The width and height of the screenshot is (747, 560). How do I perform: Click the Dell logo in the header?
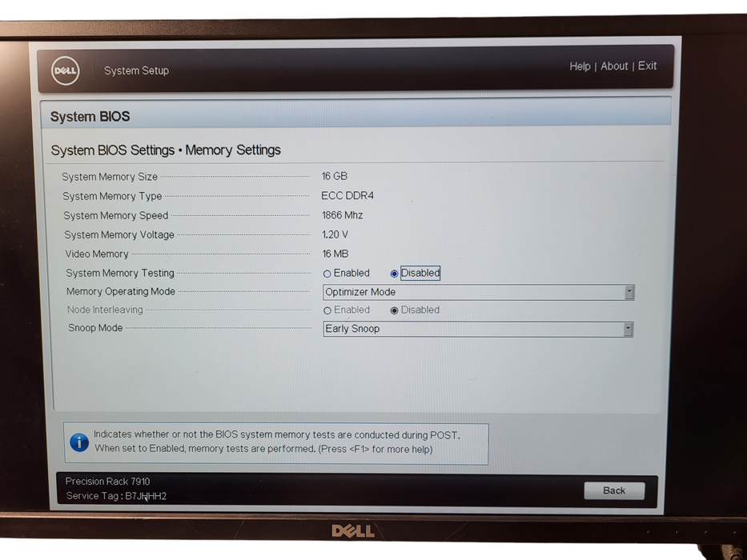pyautogui.click(x=66, y=70)
